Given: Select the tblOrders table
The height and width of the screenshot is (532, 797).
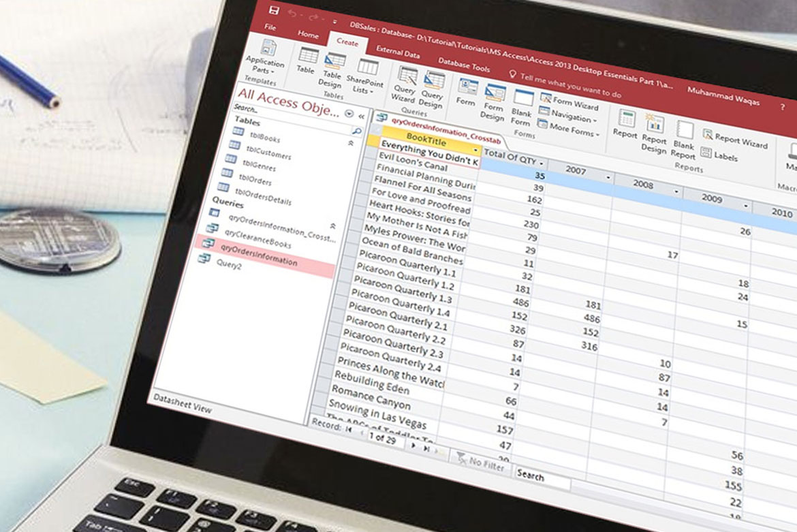Looking at the screenshot, I should coord(247,177).
